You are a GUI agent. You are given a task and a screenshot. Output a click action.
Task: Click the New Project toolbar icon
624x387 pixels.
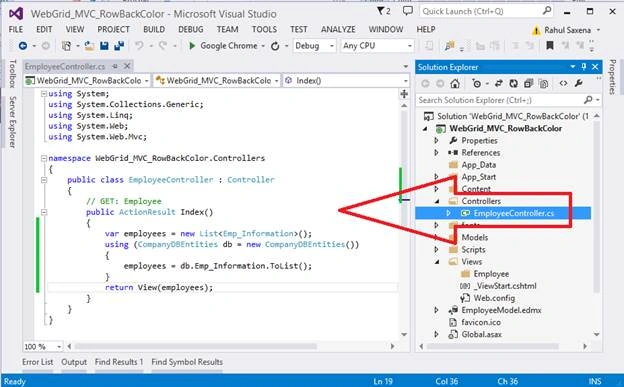(66, 46)
